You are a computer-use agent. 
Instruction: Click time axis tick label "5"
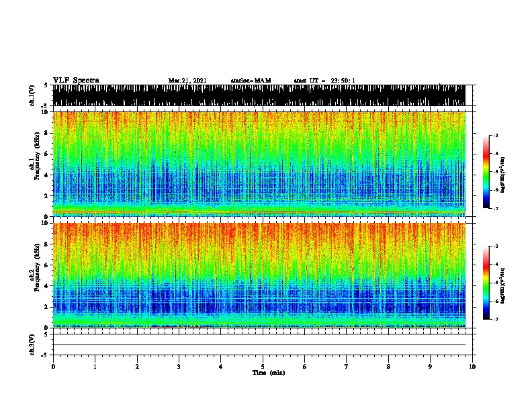[x=263, y=367]
